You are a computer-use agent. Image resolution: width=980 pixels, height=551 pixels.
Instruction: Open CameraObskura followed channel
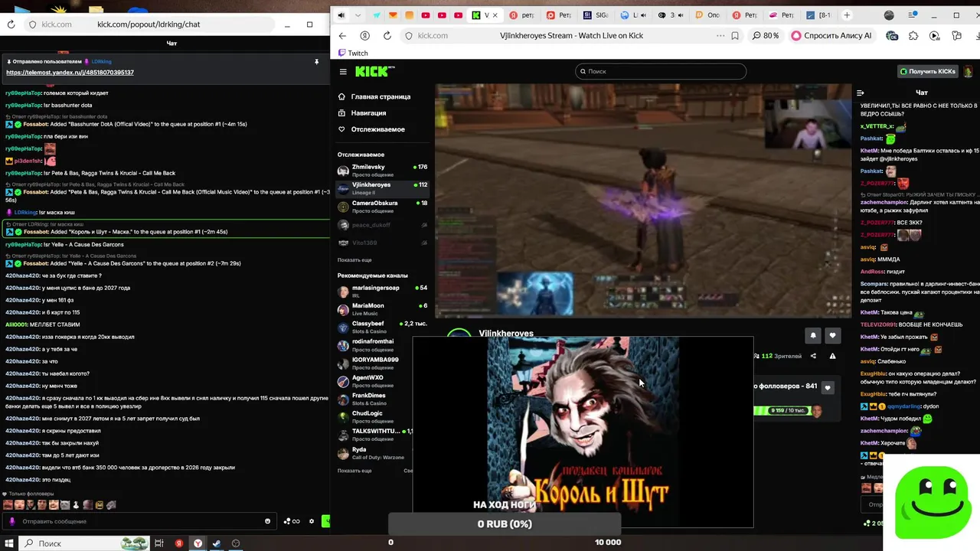tap(382, 207)
